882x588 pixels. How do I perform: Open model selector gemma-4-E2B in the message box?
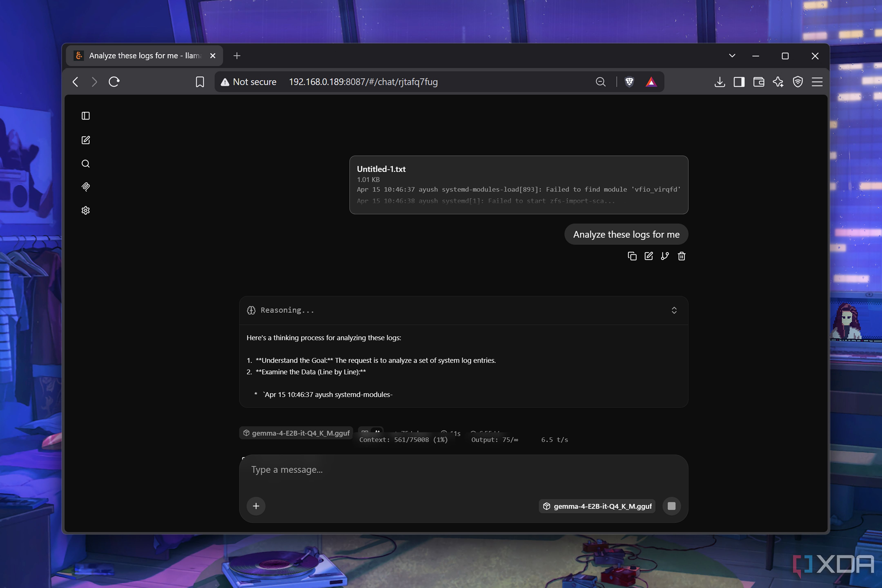(x=597, y=506)
